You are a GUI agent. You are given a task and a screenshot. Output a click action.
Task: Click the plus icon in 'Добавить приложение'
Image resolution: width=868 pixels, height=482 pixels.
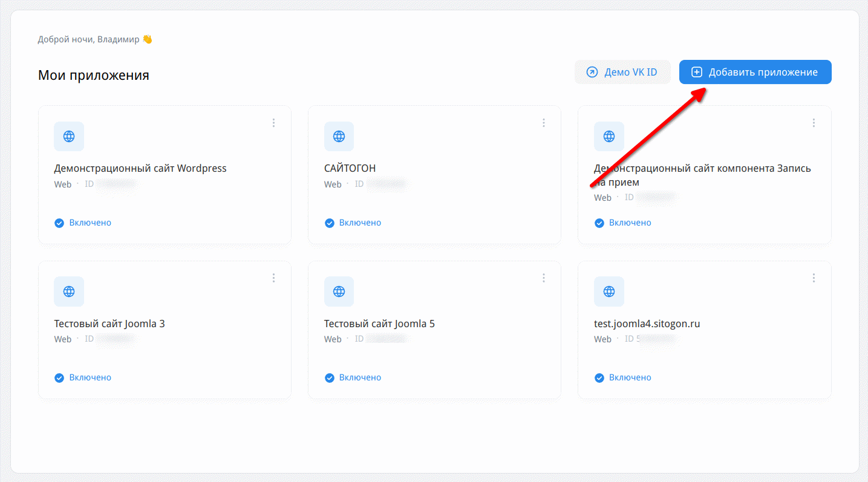click(x=697, y=72)
